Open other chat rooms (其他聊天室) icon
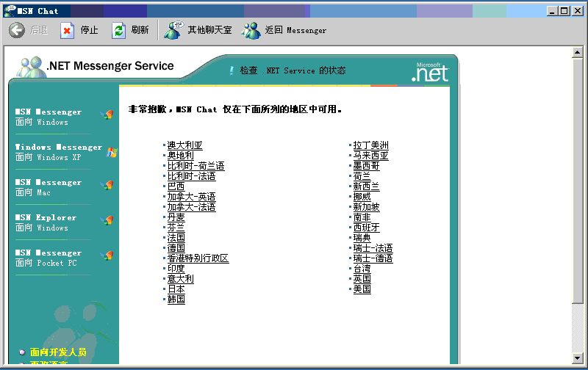The width and height of the screenshot is (588, 370). pos(173,30)
